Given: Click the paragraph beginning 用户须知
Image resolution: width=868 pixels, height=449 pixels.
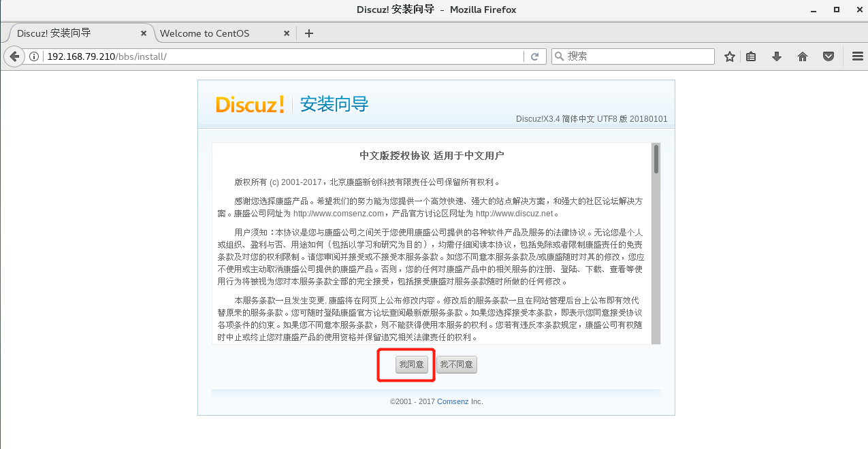Looking at the screenshot, I should pyautogui.click(x=430, y=256).
